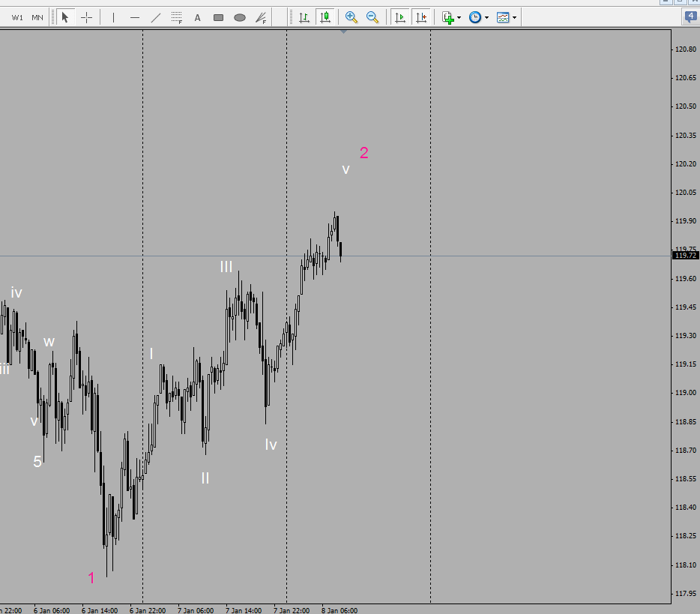Click the zoom in magnifier icon
Screen dimensions: 700x614
[350, 17]
